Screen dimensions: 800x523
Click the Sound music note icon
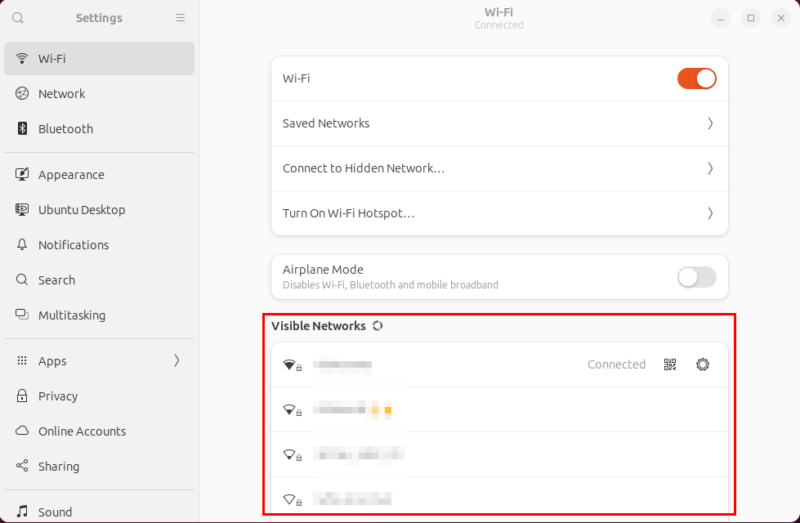(22, 511)
